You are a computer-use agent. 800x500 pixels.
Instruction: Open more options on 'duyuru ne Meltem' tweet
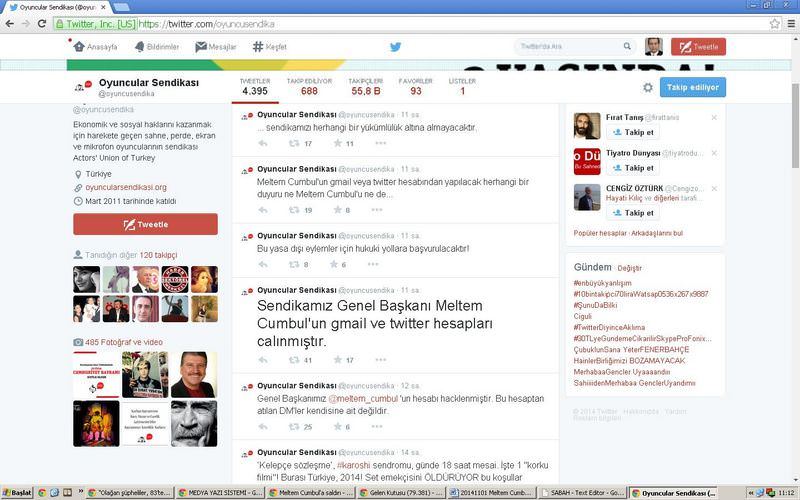click(x=377, y=210)
